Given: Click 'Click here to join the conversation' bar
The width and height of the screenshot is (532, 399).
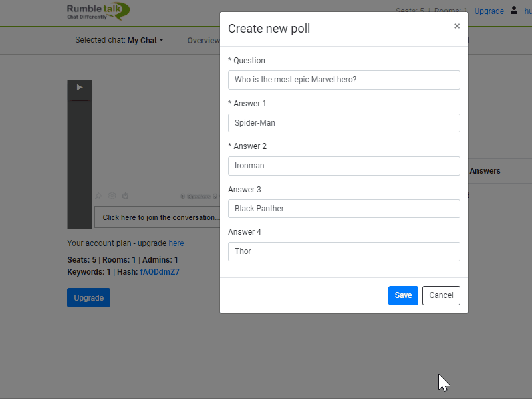Looking at the screenshot, I should click(159, 217).
